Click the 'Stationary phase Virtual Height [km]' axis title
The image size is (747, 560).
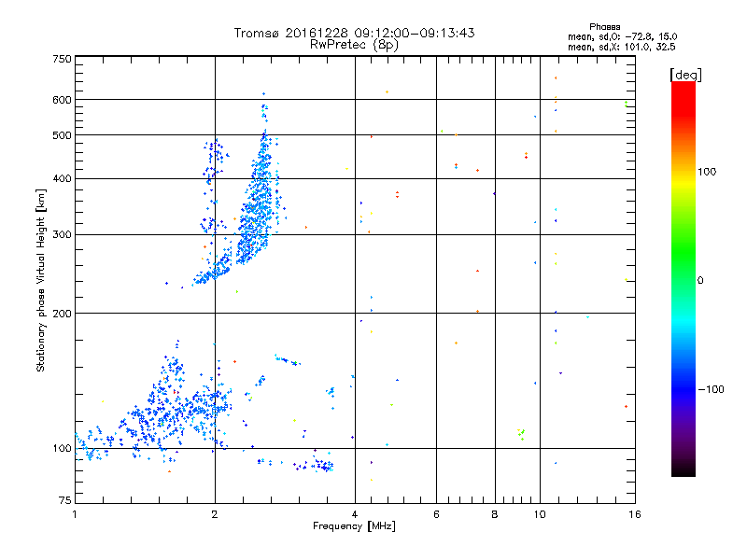(41, 281)
